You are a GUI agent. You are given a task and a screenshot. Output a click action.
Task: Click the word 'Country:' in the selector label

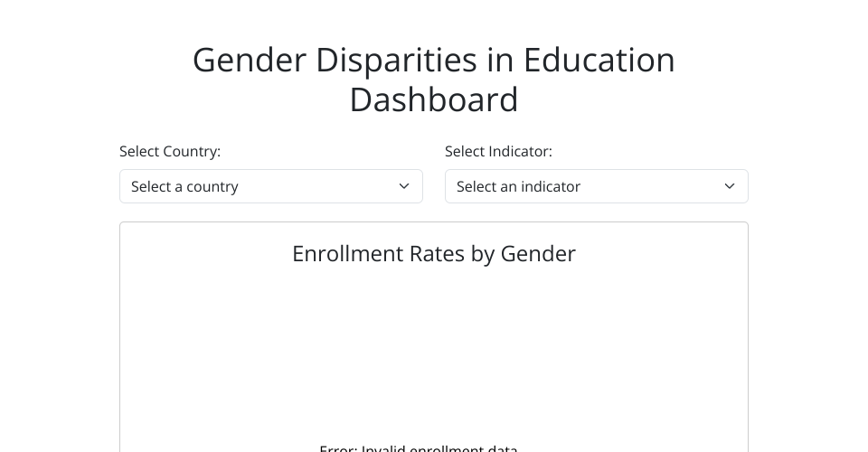tap(192, 151)
